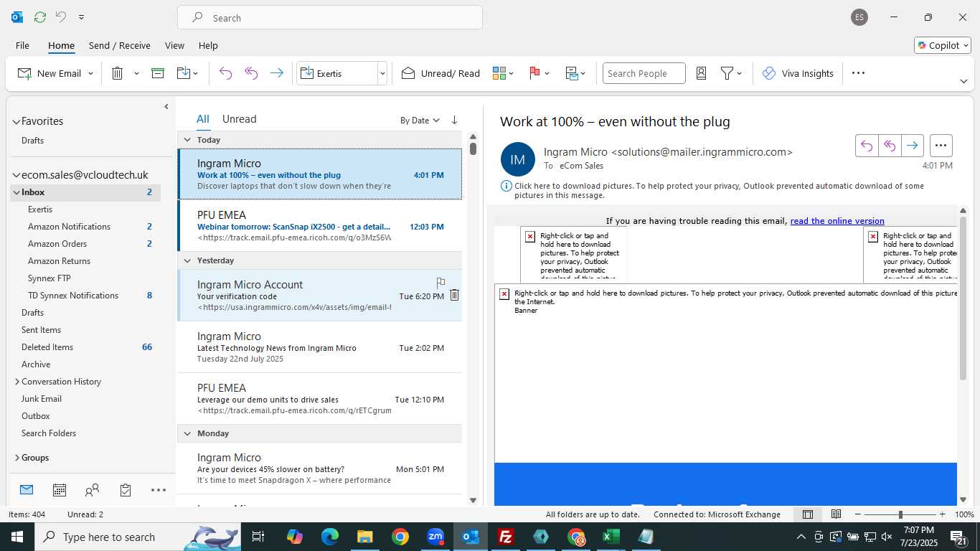Collapse the Monday group header
Viewport: 980px width, 551px height.
(x=187, y=433)
